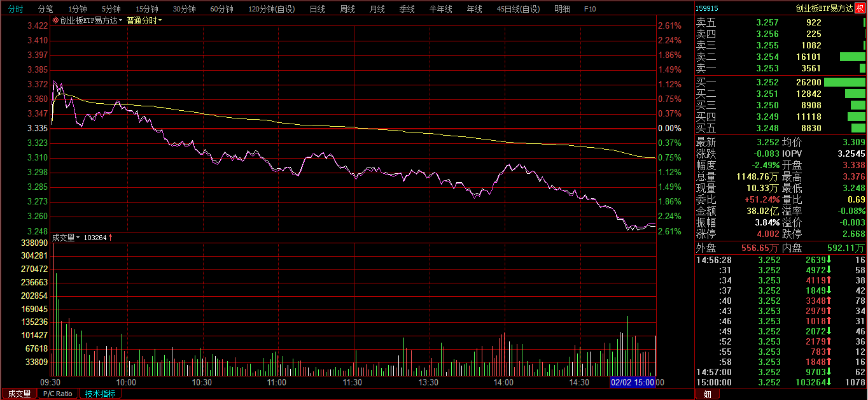
Task: Select the 60分钟 period tab
Action: pos(221,9)
